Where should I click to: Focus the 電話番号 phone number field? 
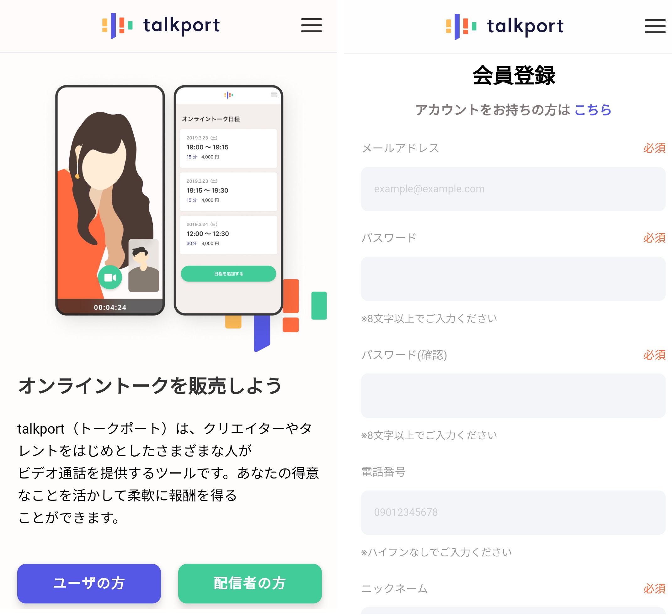513,512
